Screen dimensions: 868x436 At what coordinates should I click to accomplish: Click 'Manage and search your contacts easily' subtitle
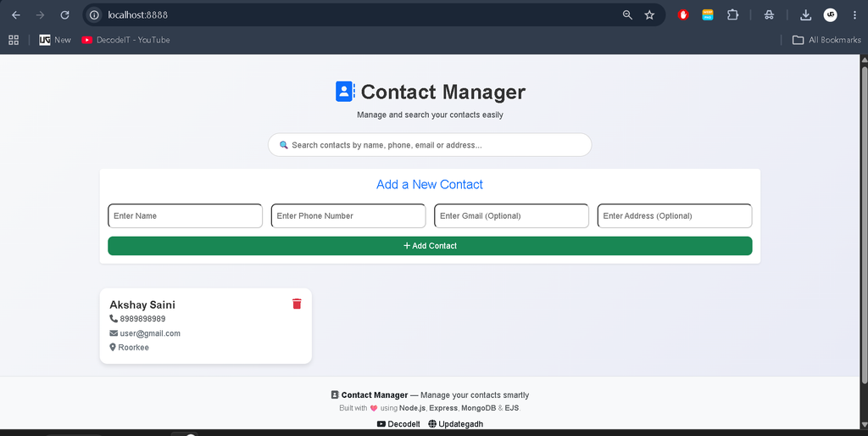point(430,115)
